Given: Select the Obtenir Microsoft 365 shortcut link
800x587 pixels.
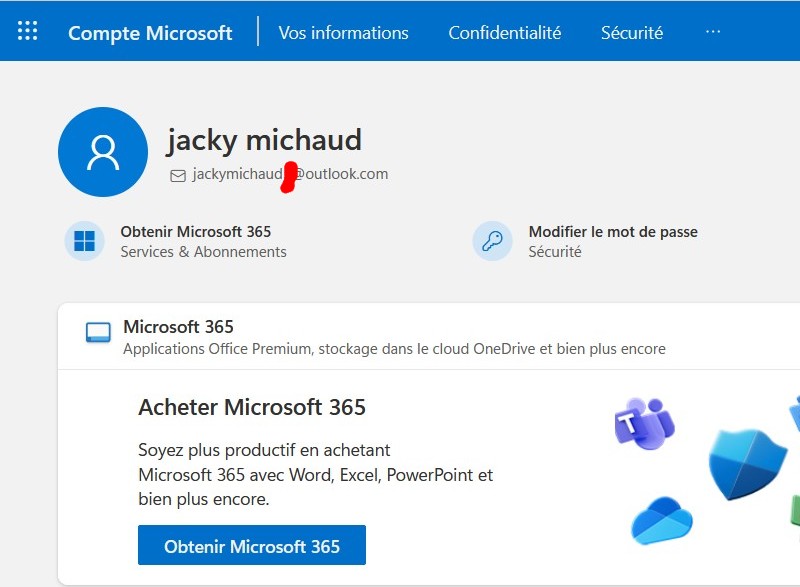Looking at the screenshot, I should (x=195, y=232).
